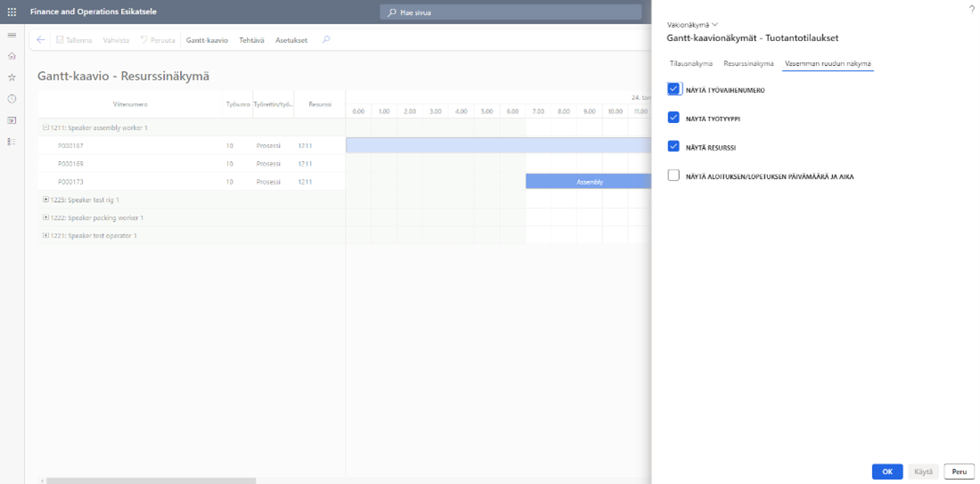Click the OK button
The height and width of the screenshot is (484, 980).
[886, 472]
